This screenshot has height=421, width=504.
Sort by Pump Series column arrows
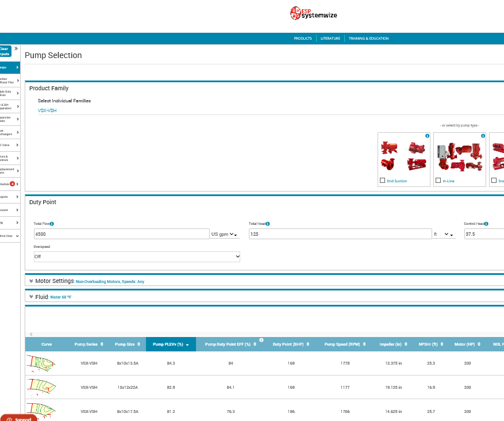102,344
